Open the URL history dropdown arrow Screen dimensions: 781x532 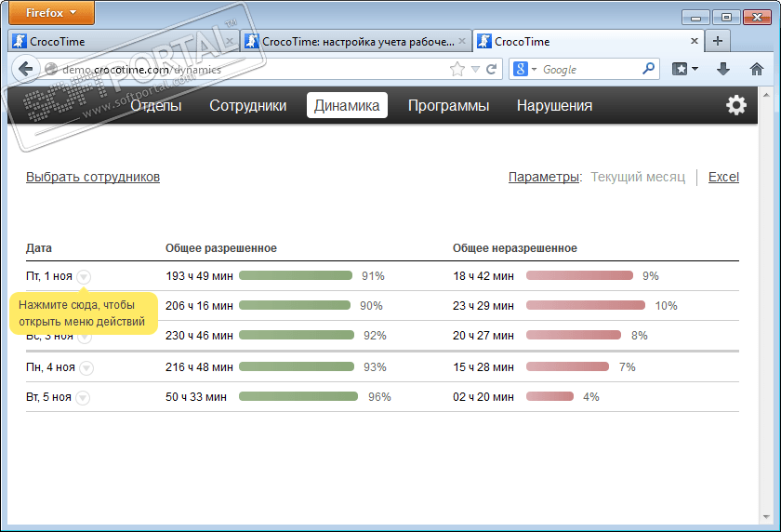[x=475, y=69]
